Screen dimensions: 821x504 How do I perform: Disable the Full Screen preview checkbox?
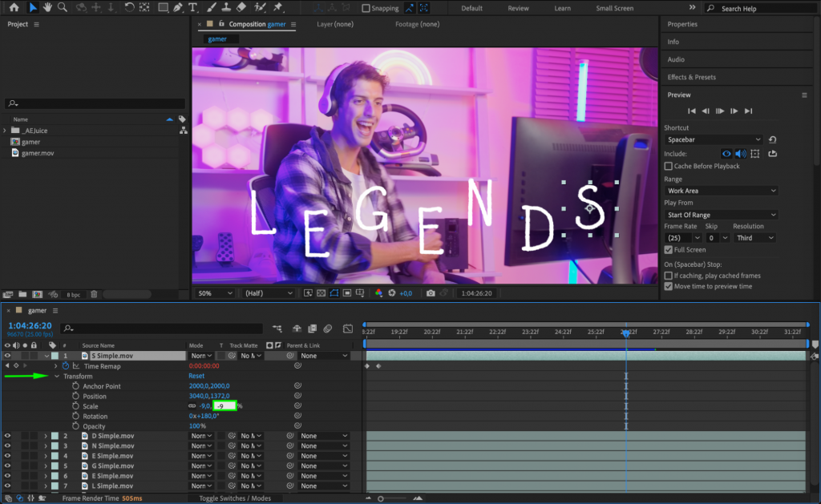point(669,249)
